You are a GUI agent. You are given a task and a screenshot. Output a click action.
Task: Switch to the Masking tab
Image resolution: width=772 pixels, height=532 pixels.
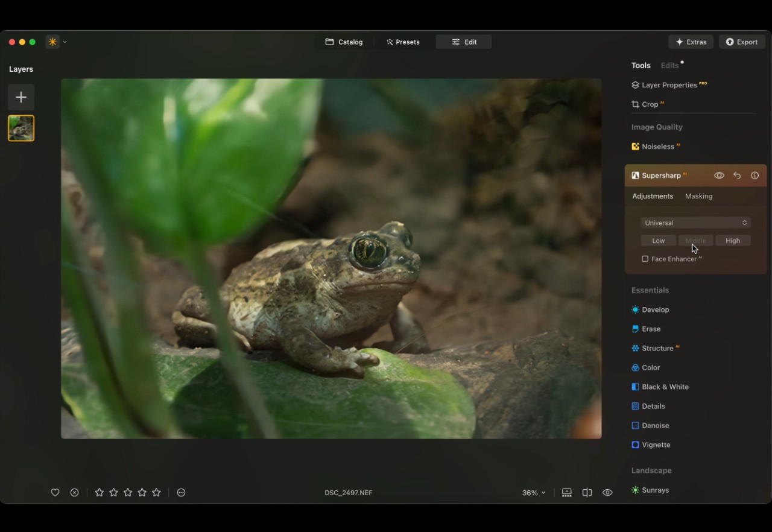pos(698,196)
